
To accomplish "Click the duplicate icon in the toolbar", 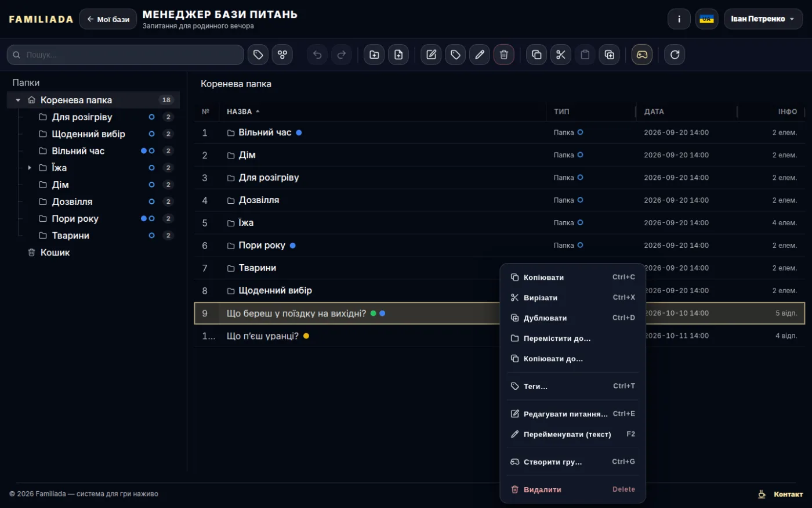I will 610,55.
